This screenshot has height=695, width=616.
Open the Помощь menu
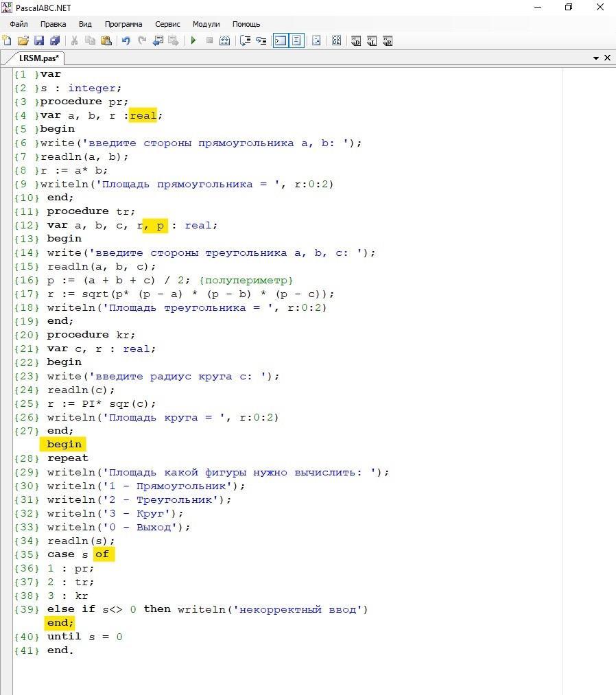click(x=246, y=24)
